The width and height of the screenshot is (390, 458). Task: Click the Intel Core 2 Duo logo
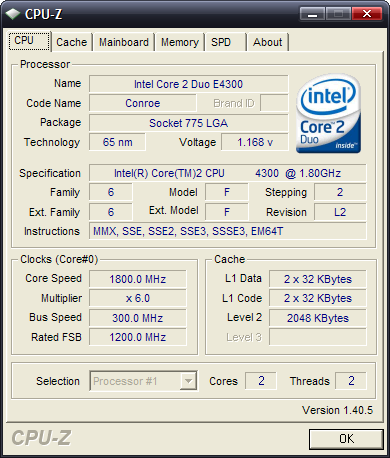point(328,114)
